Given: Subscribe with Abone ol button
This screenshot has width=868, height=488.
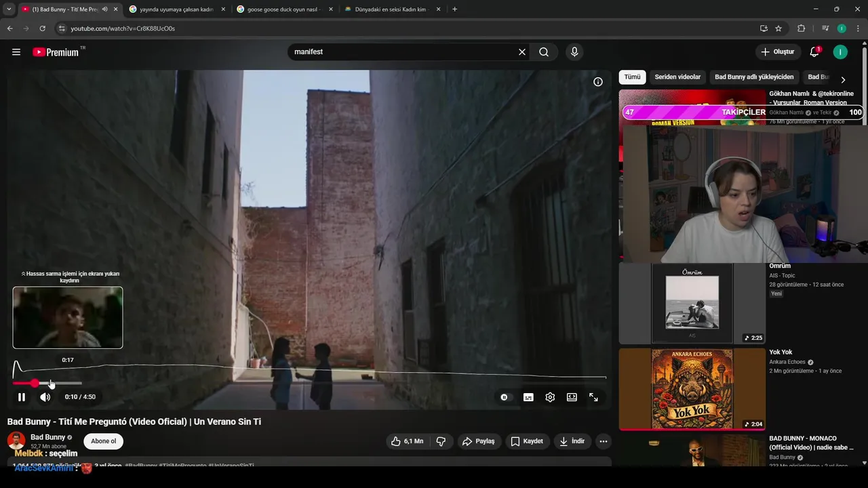Looking at the screenshot, I should click(103, 441).
